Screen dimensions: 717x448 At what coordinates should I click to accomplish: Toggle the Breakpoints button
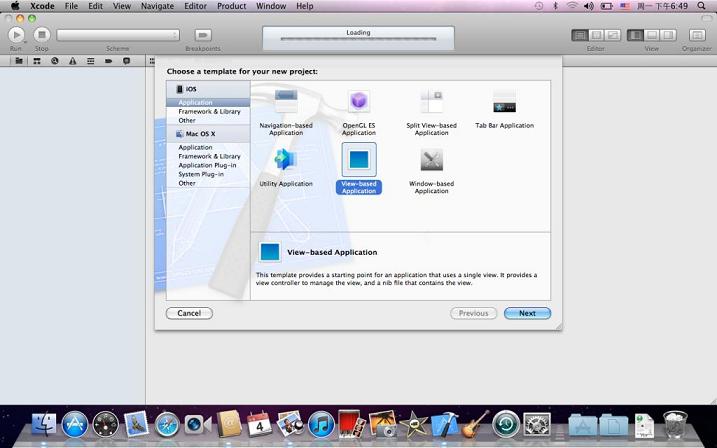click(x=203, y=35)
